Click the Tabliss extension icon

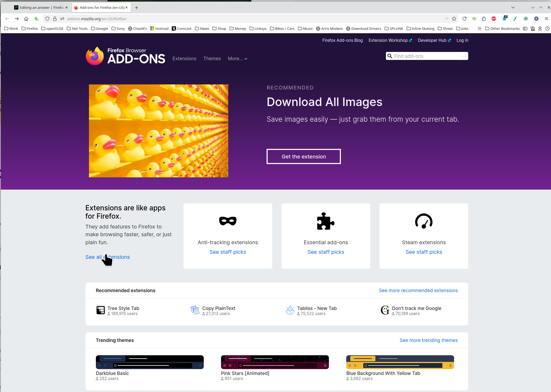(290, 310)
